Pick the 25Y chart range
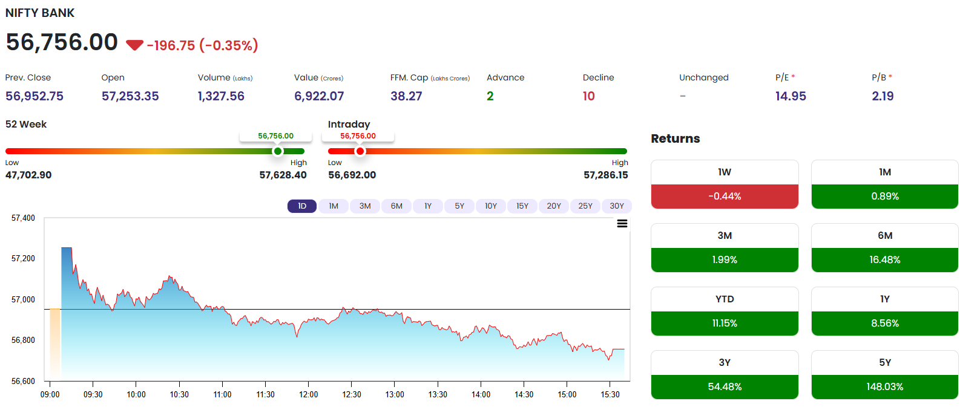Viewport: 980px width, 410px height. (x=585, y=206)
